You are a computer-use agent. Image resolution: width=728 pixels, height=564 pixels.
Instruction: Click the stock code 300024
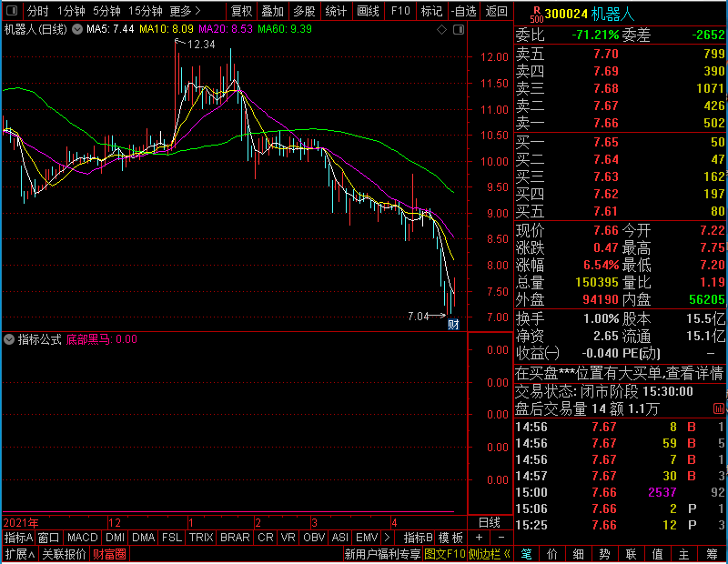click(566, 14)
